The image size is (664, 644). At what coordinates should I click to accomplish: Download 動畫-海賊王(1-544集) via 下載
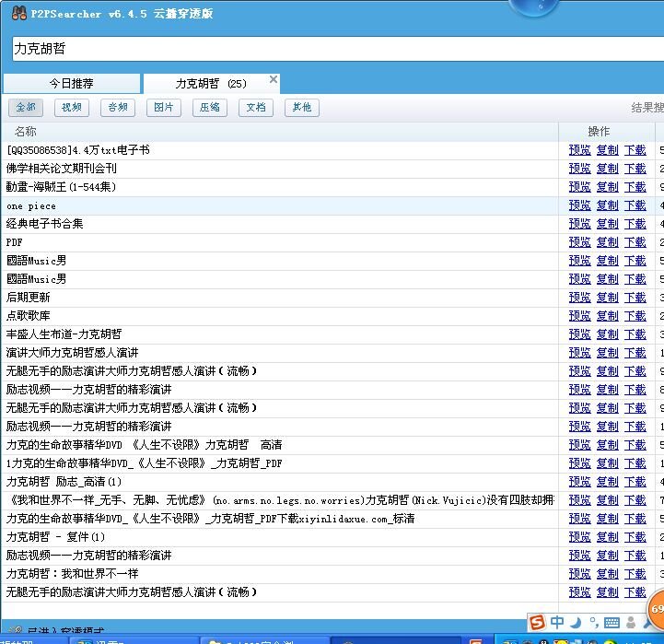[x=635, y=187]
